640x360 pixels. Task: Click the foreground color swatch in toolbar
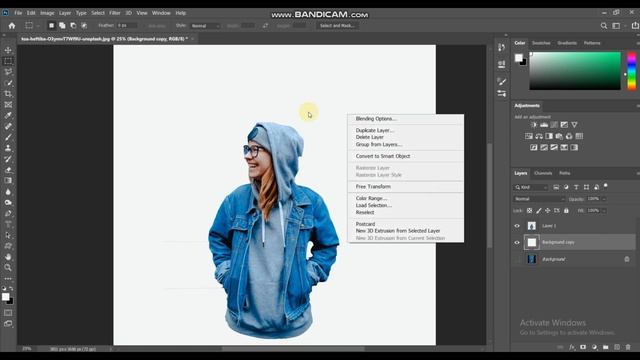pyautogui.click(x=5, y=297)
